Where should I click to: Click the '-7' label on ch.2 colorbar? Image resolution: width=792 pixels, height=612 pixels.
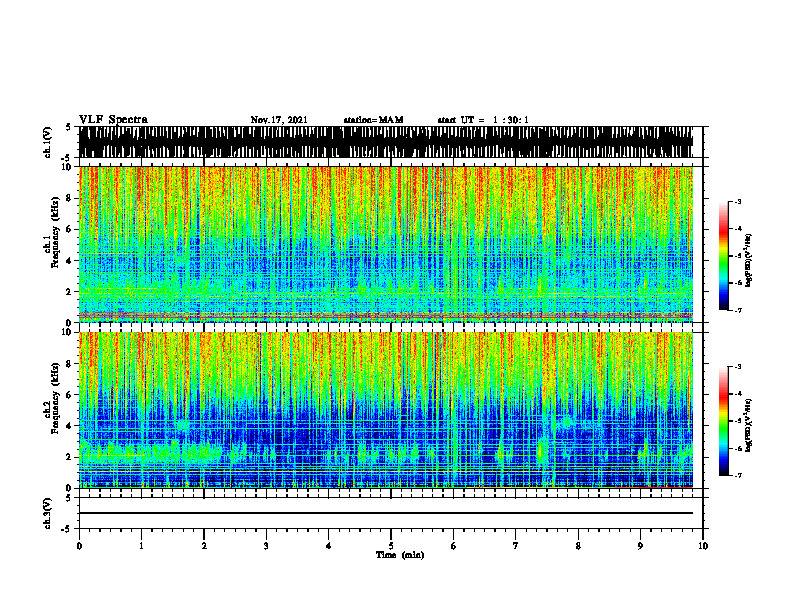click(738, 475)
